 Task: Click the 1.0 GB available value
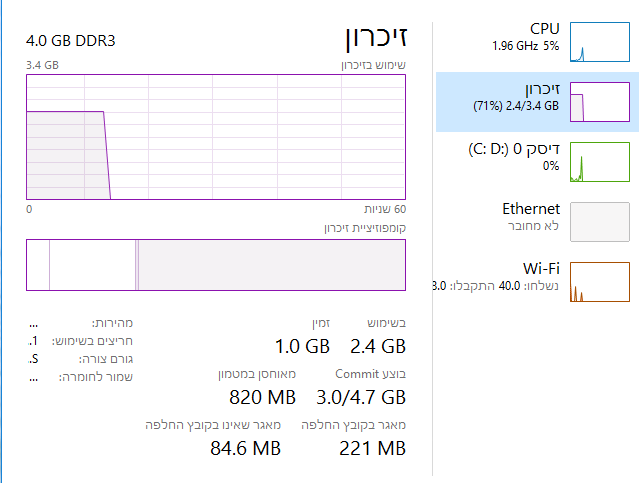[301, 346]
